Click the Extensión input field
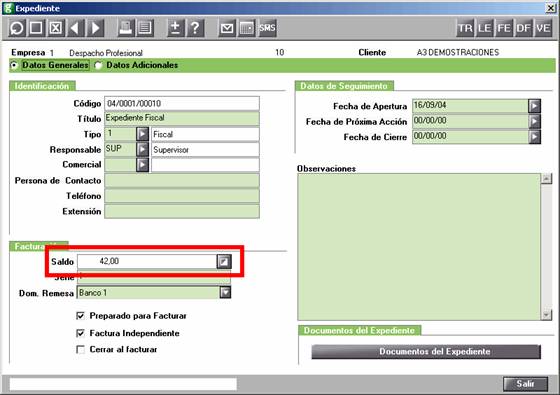This screenshot has height=395, width=560. coord(182,211)
